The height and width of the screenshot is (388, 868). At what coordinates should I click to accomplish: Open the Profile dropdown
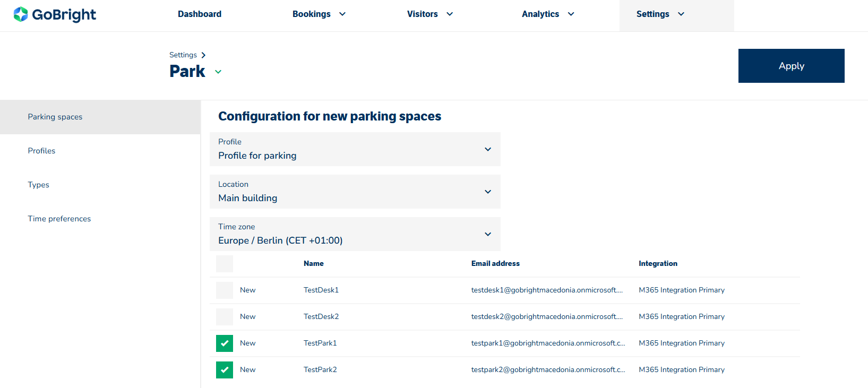point(355,149)
